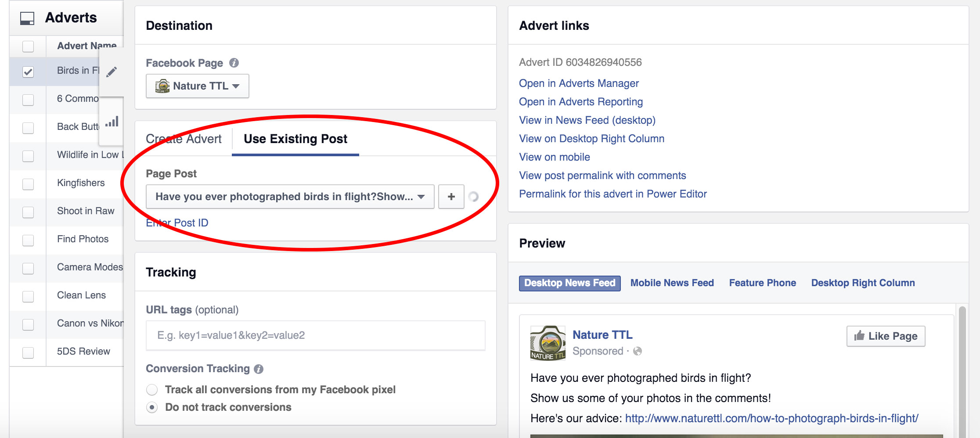980x438 pixels.
Task: Open the Facebook Page dropdown
Action: pyautogui.click(x=197, y=86)
